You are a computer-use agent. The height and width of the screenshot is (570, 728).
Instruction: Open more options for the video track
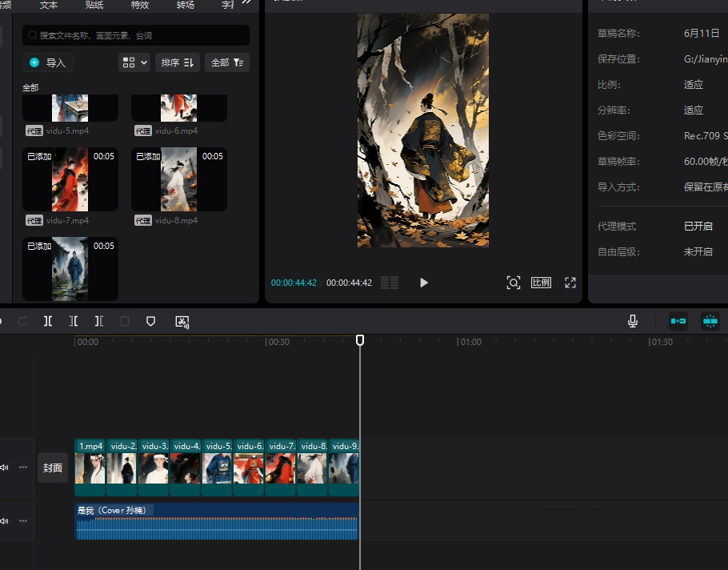coord(22,468)
